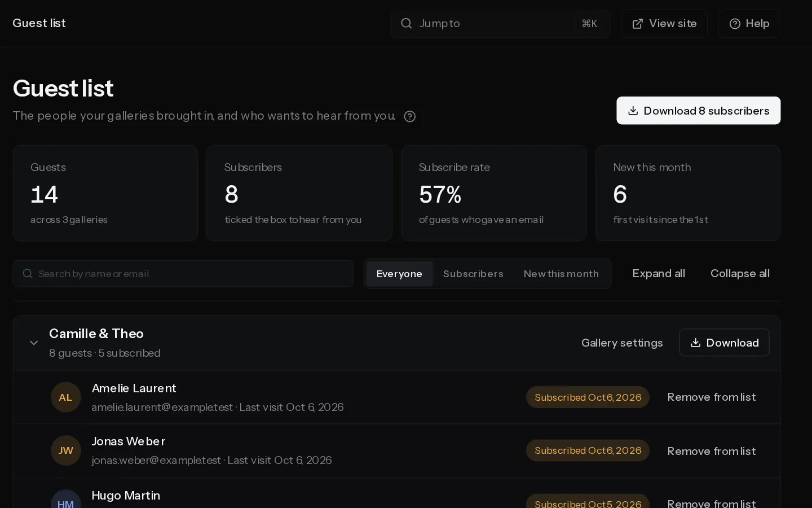Click Expand all galleries

tap(659, 274)
